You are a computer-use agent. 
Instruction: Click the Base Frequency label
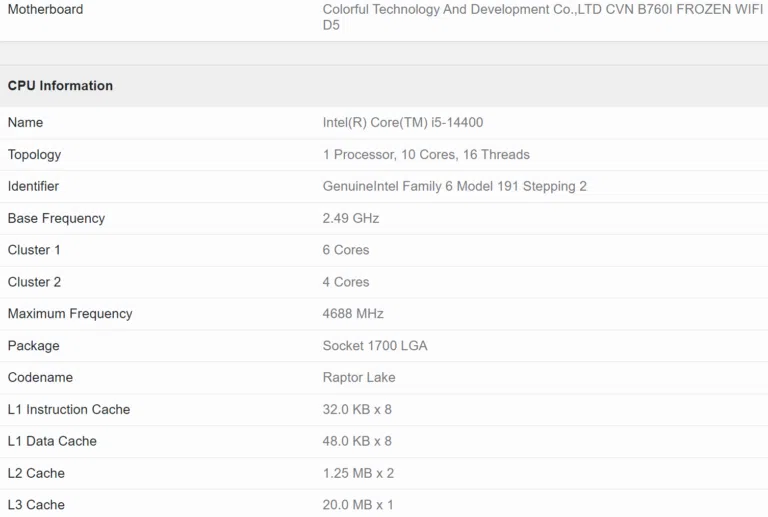56,218
